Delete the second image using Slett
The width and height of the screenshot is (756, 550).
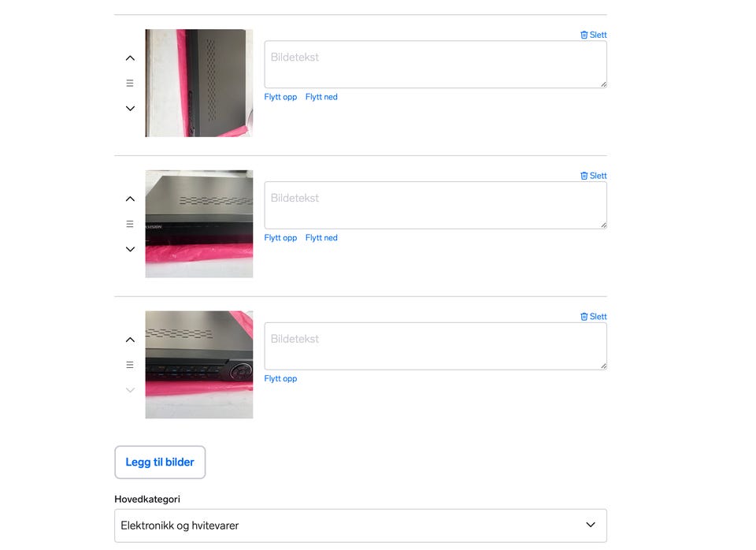coord(594,176)
